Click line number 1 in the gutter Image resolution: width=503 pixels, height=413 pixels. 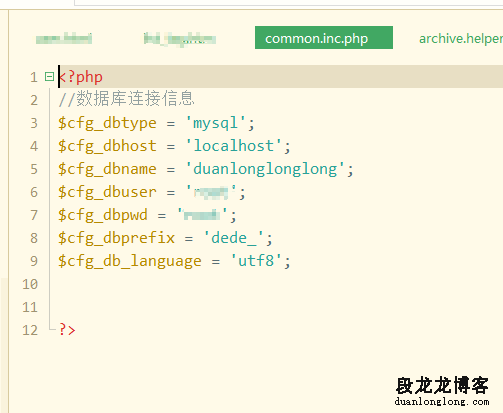pos(34,77)
